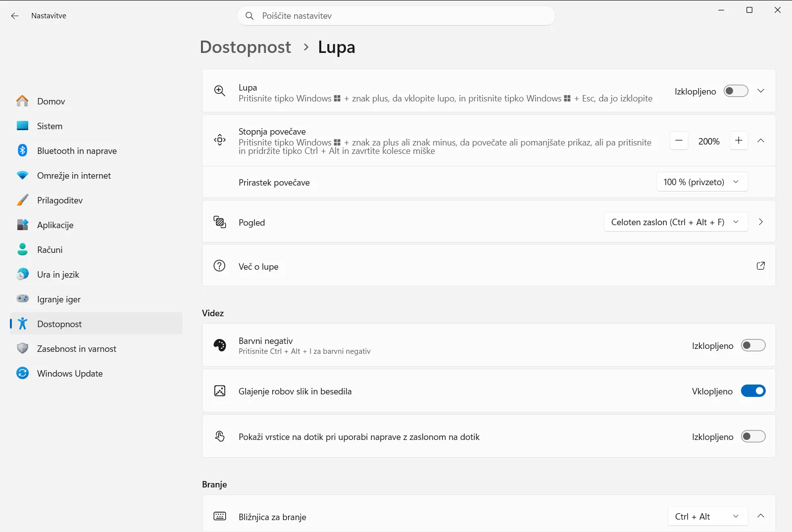Click the Omrežje in internet wifi icon
The height and width of the screenshot is (532, 792).
pyautogui.click(x=22, y=175)
